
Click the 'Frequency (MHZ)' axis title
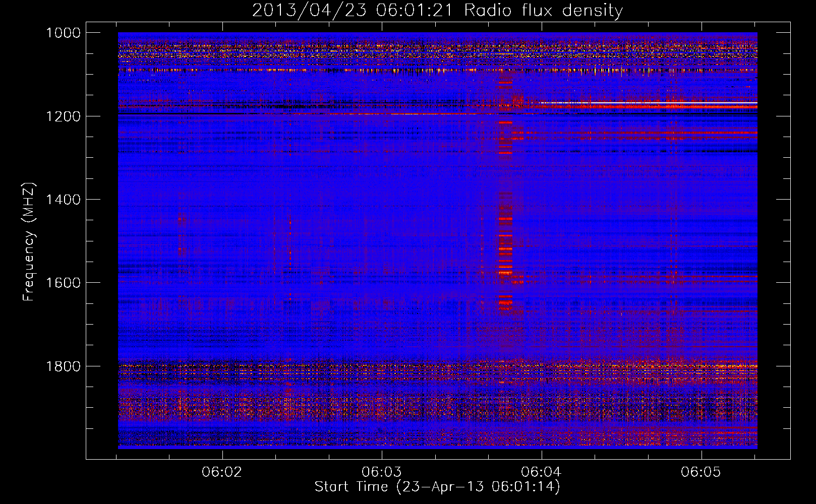tap(29, 242)
